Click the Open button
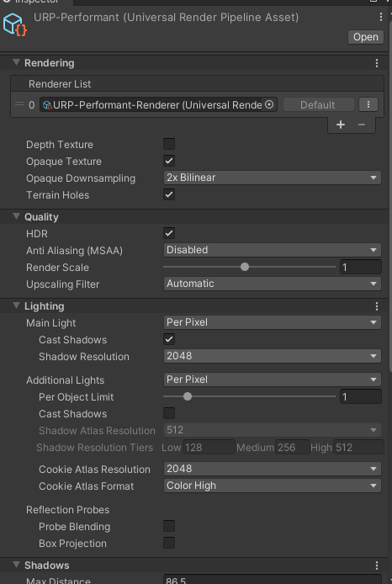Image resolution: width=392 pixels, height=584 pixels. [366, 37]
